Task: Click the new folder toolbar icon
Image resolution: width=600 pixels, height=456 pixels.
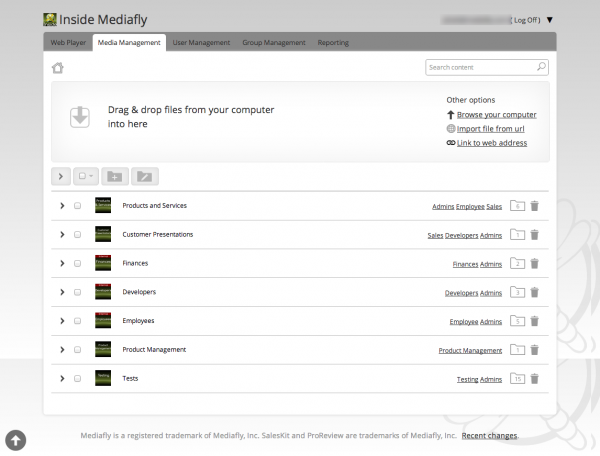Action: click(x=115, y=176)
